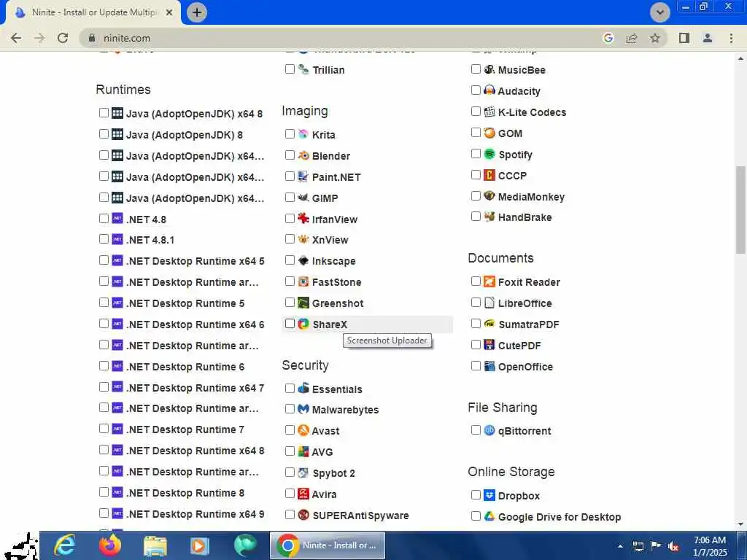Click the Malwarebytes icon
The image size is (747, 560).
click(x=303, y=409)
